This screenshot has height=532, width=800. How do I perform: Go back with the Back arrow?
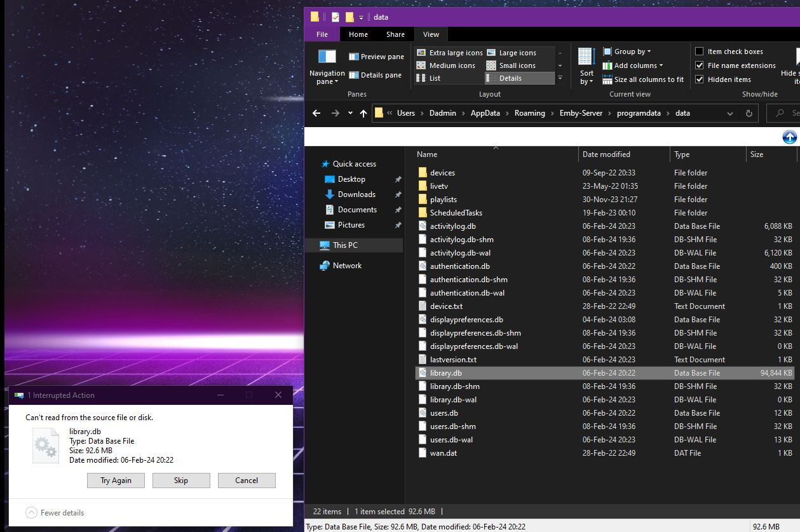click(316, 113)
